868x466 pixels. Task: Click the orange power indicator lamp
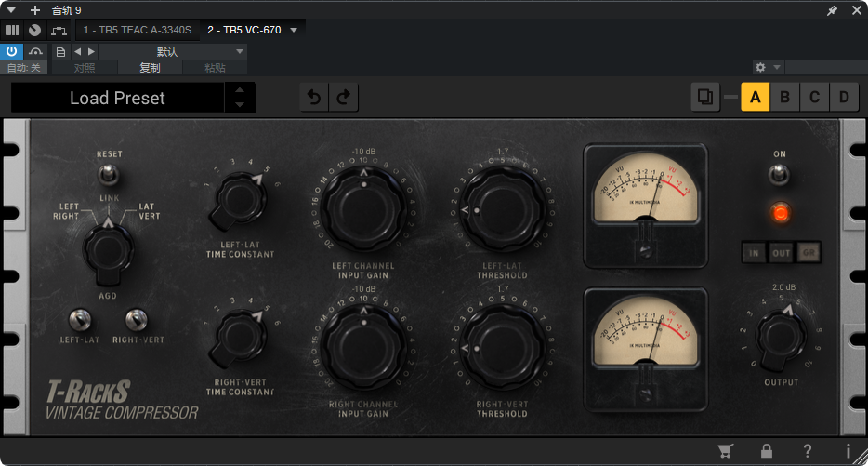[x=780, y=213]
